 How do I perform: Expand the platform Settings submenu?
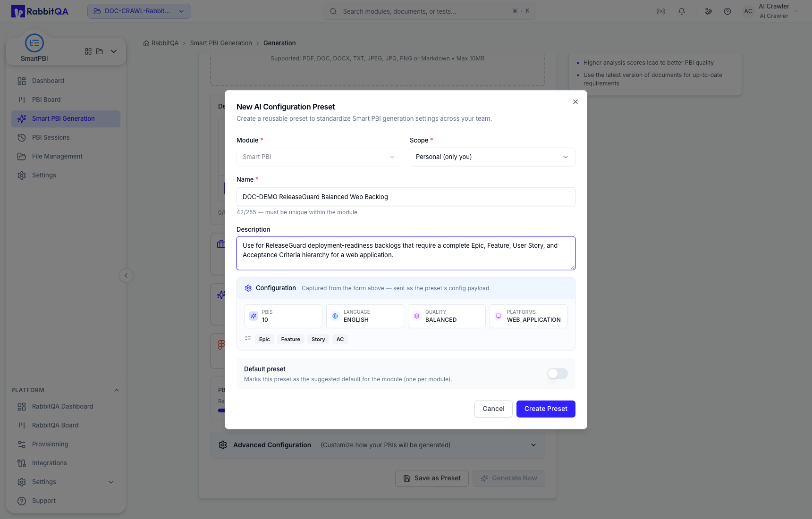pyautogui.click(x=111, y=482)
